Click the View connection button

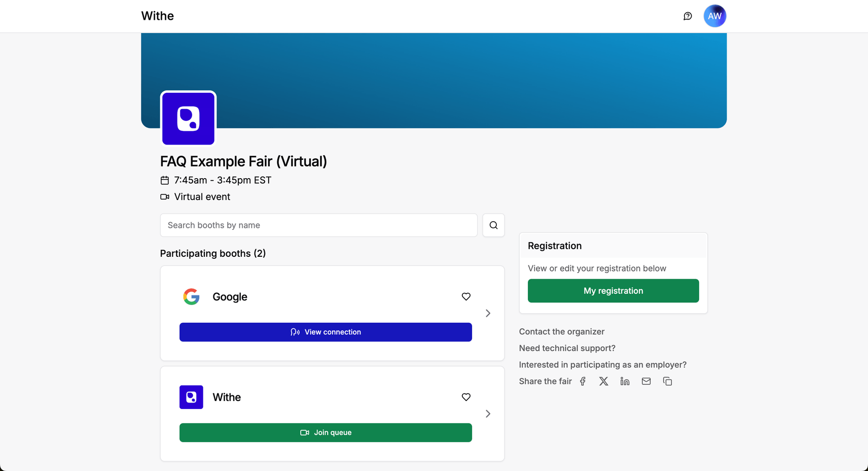point(325,332)
